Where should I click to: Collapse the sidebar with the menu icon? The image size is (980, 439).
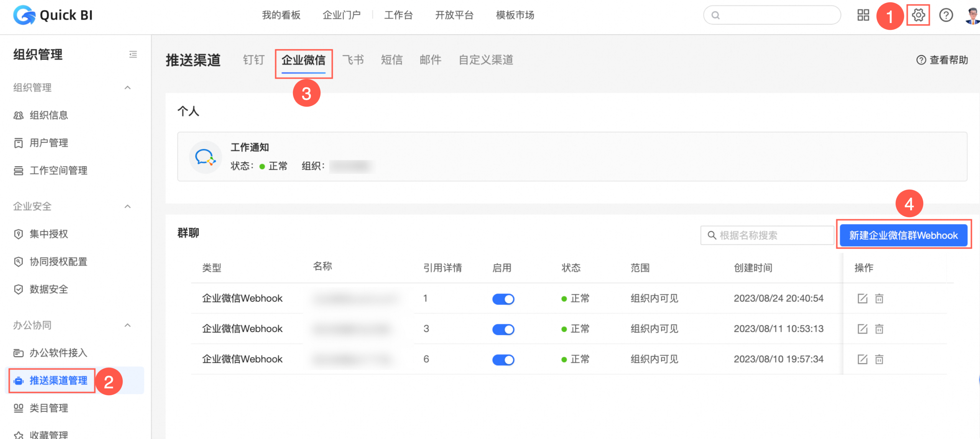pos(133,54)
